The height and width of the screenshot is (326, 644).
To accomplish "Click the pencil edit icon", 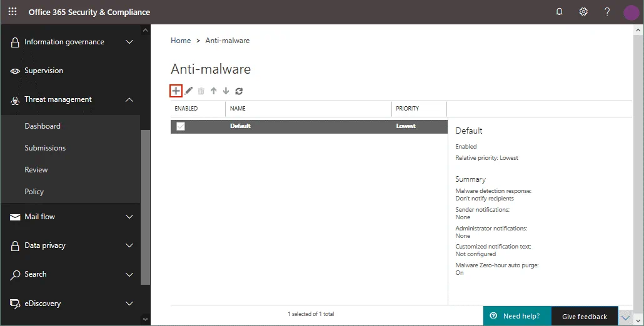I will (189, 91).
